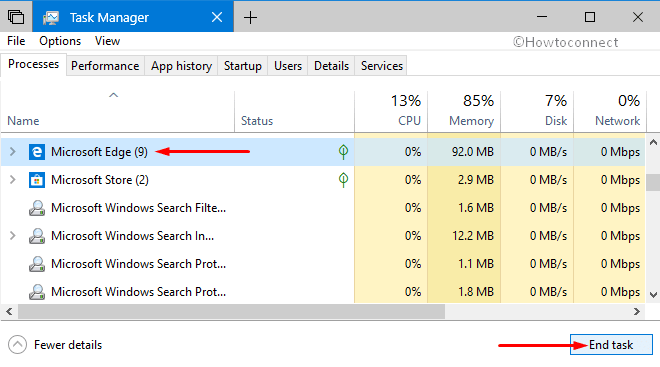
Task: Click the green leaf status icon for Microsoft Edge
Action: pyautogui.click(x=343, y=152)
